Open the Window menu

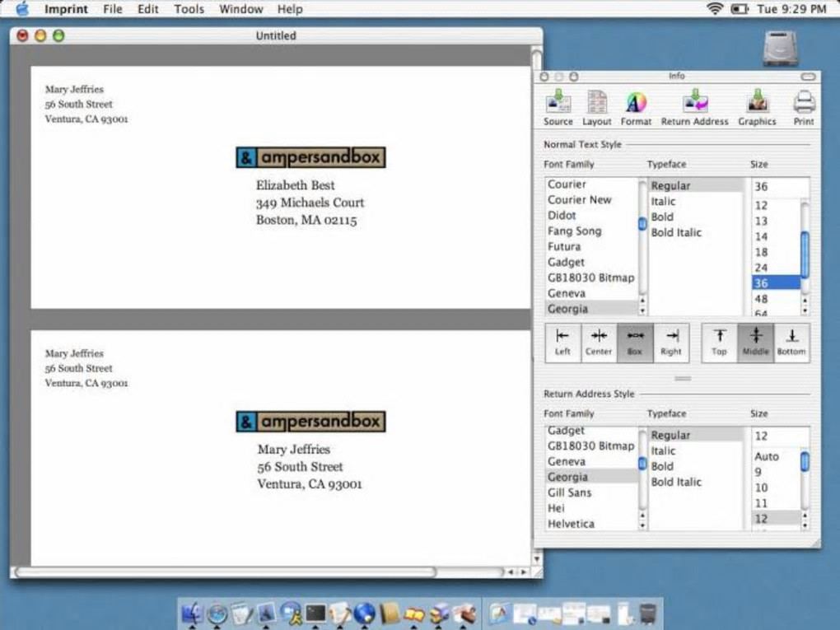coord(241,9)
